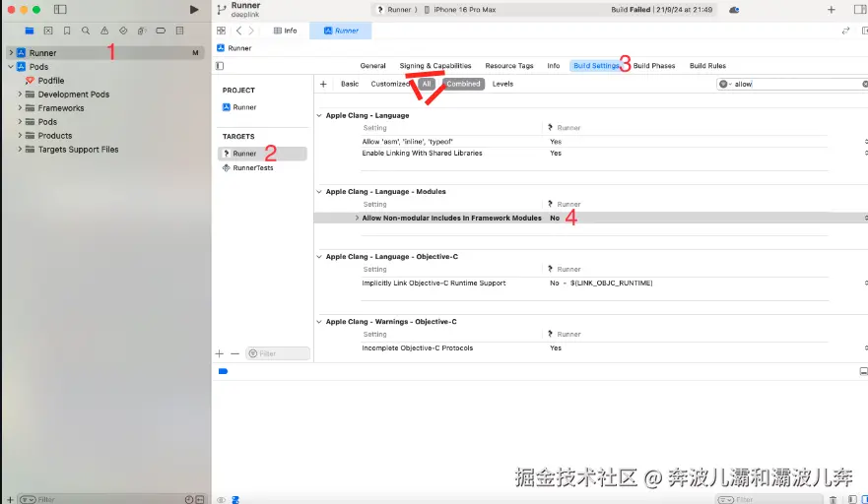Viewport: 868px width, 504px height.
Task: Click the blue breakpoint tag in debug bar
Action: point(223,371)
